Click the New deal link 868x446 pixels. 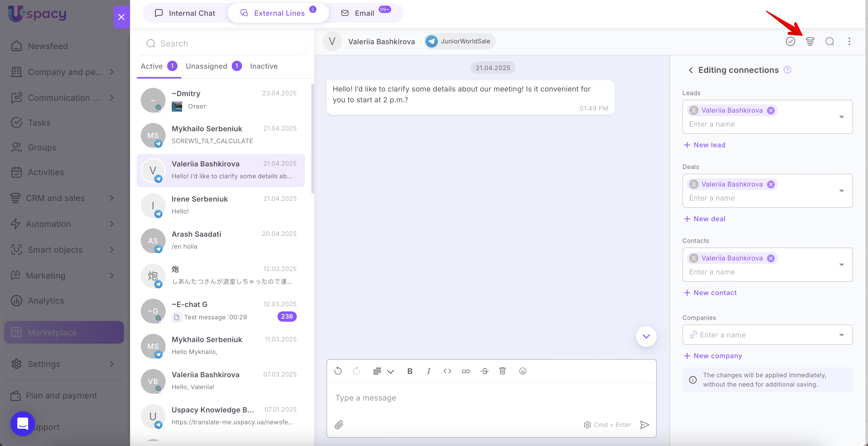(709, 219)
